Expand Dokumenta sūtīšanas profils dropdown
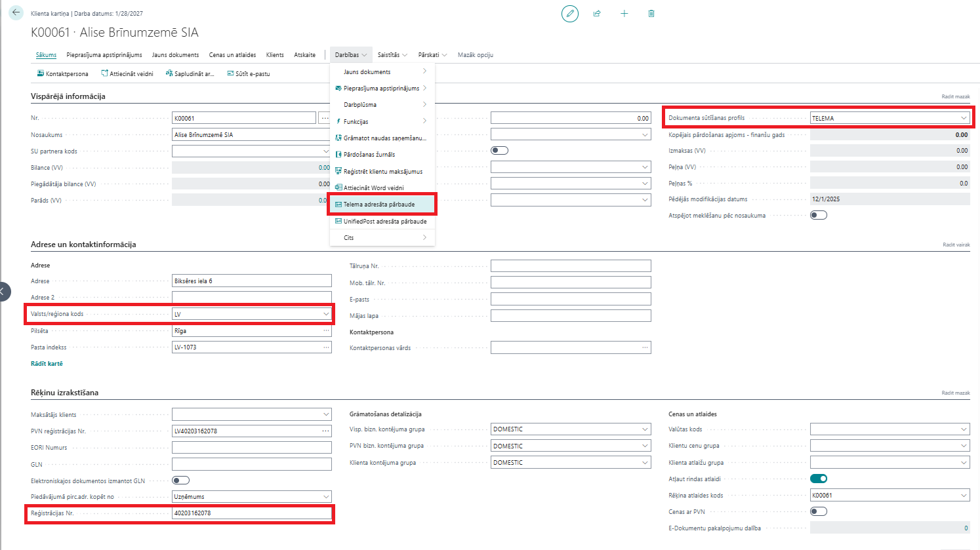This screenshot has width=980, height=550. click(964, 118)
